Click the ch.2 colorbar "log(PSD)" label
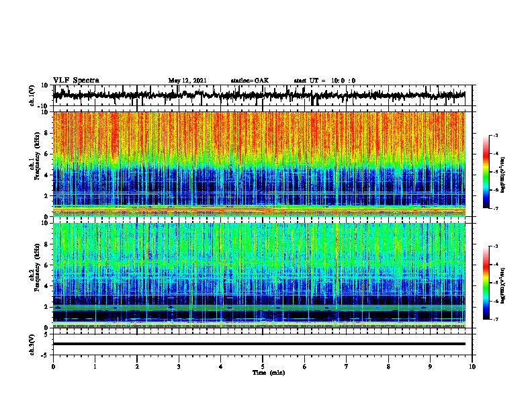 point(502,285)
